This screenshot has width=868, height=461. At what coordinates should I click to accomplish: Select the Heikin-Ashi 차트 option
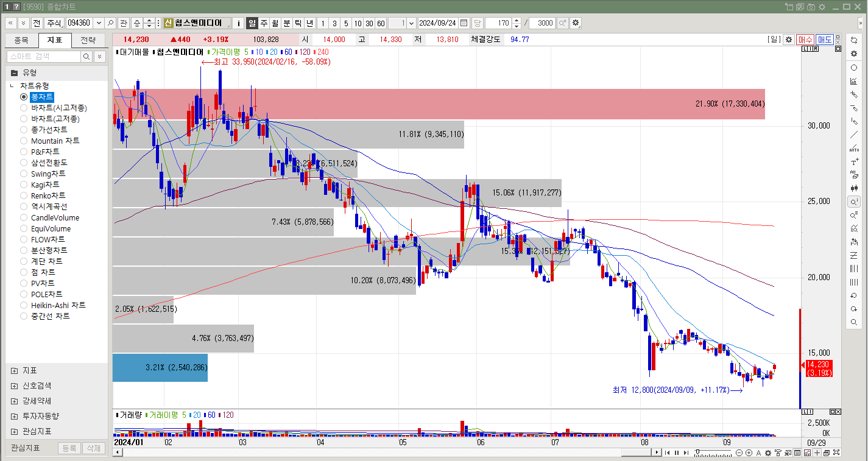(x=53, y=305)
